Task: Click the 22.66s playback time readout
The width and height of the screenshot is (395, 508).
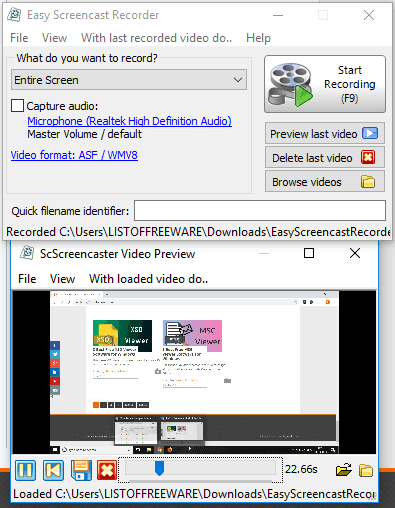Action: point(301,469)
